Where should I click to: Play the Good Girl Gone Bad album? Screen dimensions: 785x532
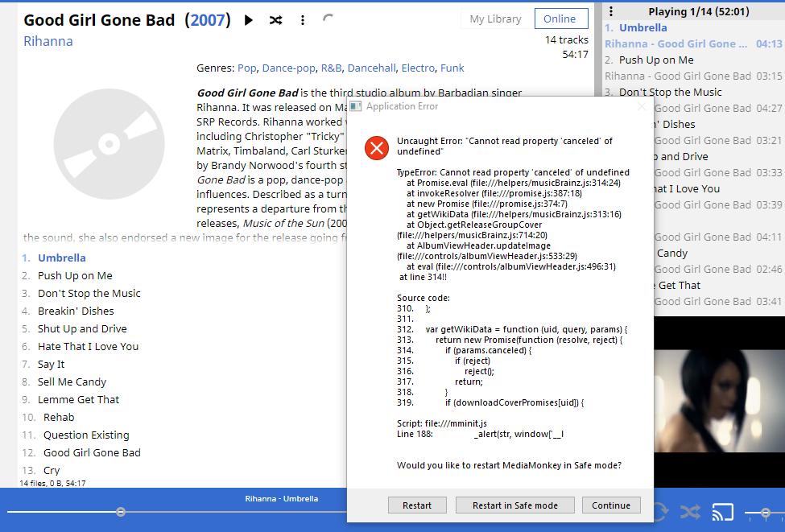[x=249, y=20]
